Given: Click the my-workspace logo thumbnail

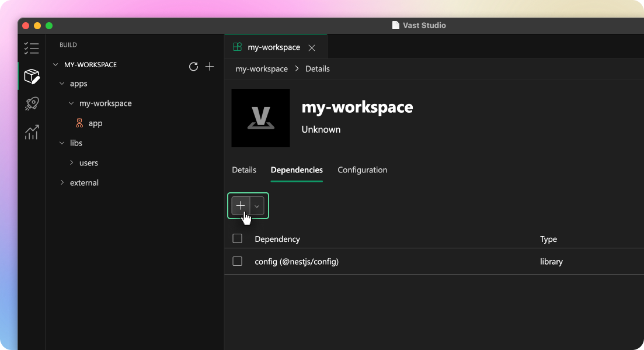Looking at the screenshot, I should tap(260, 118).
